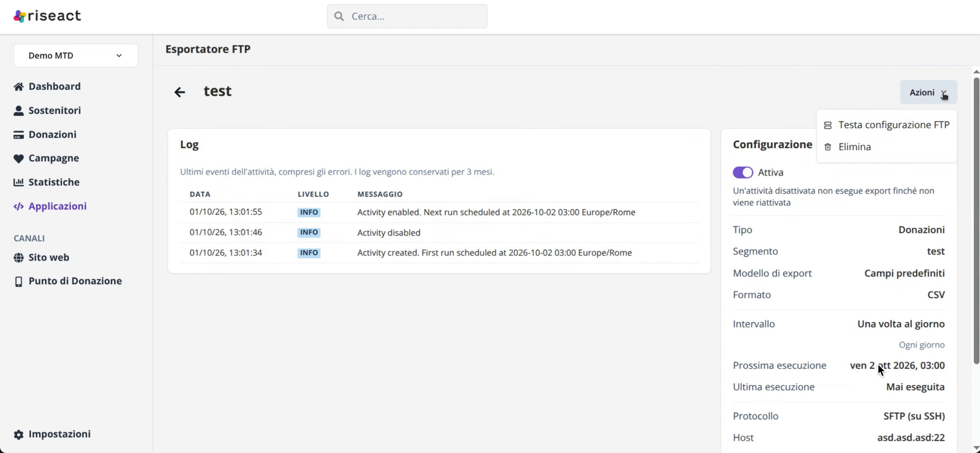Click the trash icon beside Elimina
The image size is (980, 453).
(827, 147)
